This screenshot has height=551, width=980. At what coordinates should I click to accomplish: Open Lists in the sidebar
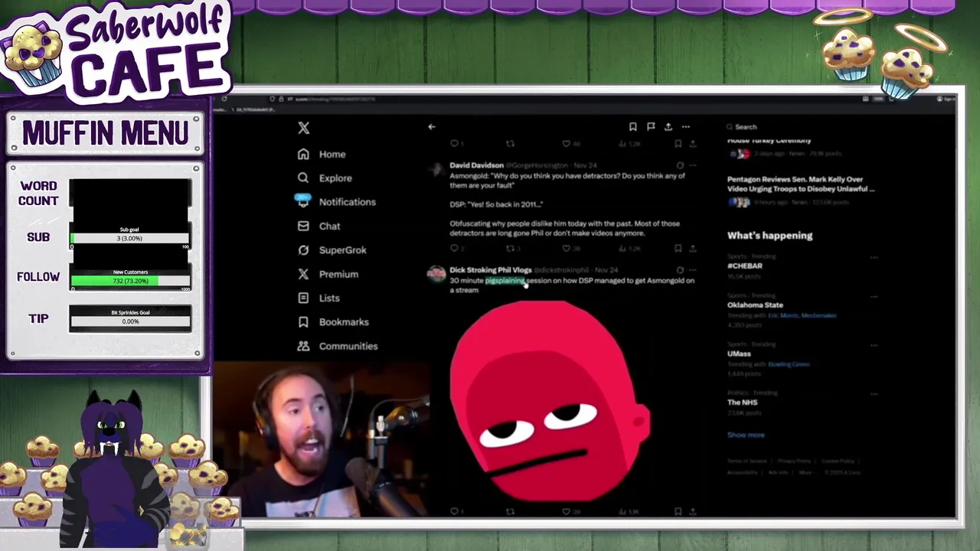coord(318,298)
